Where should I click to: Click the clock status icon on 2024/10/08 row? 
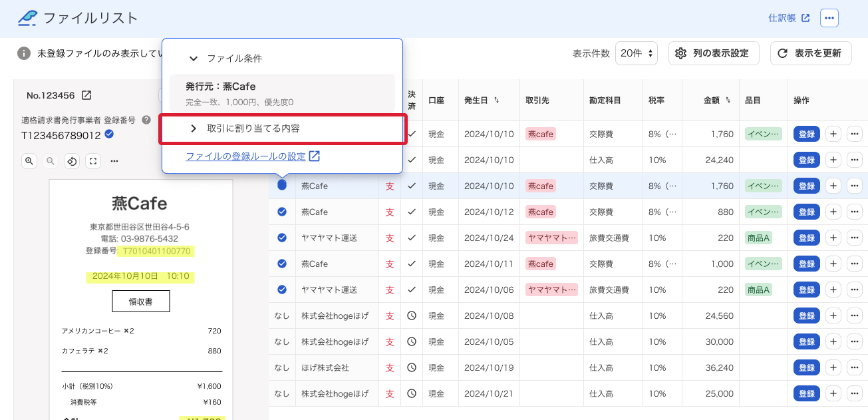click(x=412, y=315)
